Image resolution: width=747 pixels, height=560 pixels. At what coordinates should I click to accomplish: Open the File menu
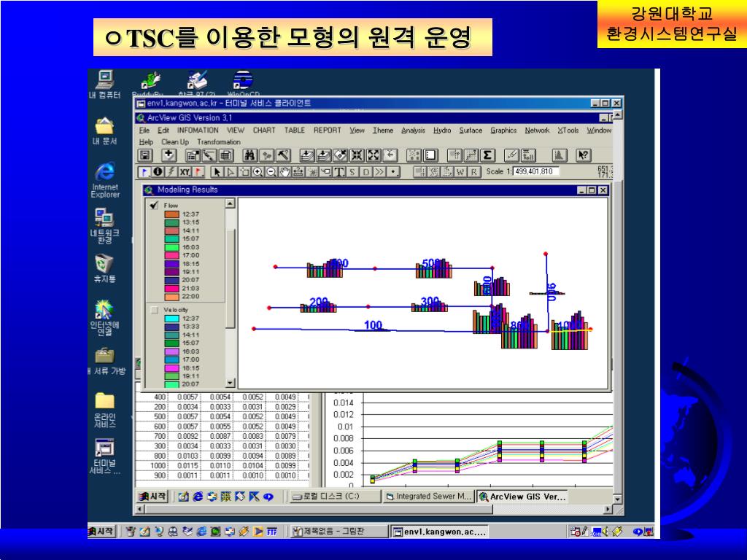pos(144,130)
